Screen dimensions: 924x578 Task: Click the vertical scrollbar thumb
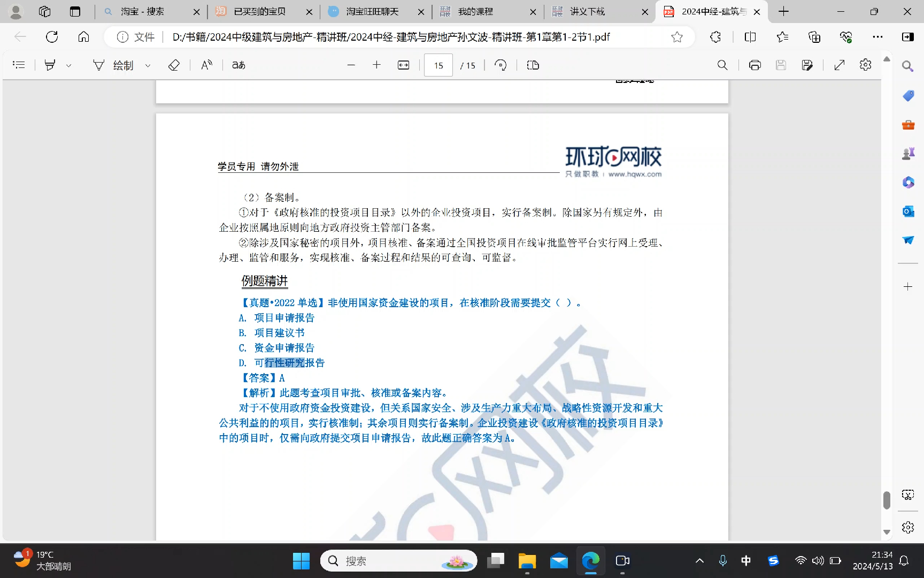(x=887, y=500)
